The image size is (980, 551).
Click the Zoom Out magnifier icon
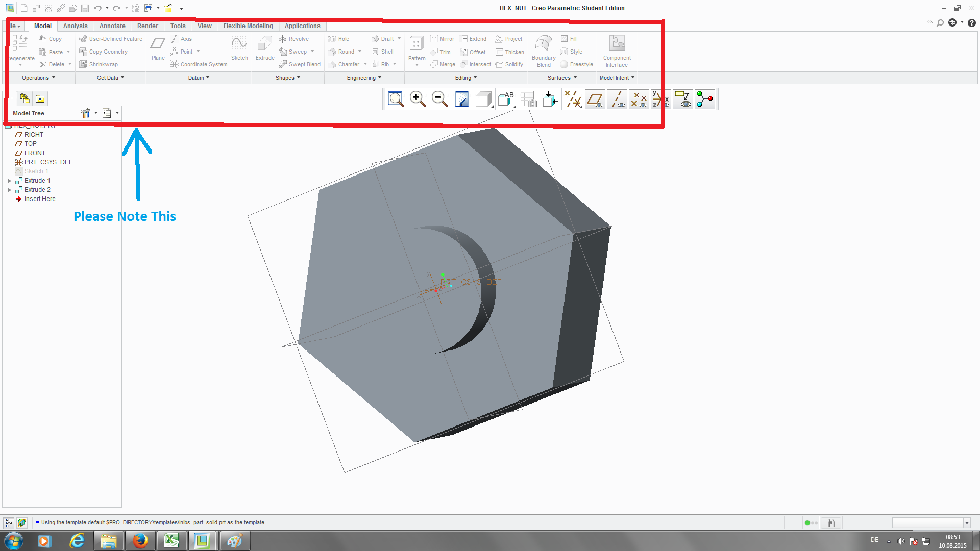[x=439, y=99]
